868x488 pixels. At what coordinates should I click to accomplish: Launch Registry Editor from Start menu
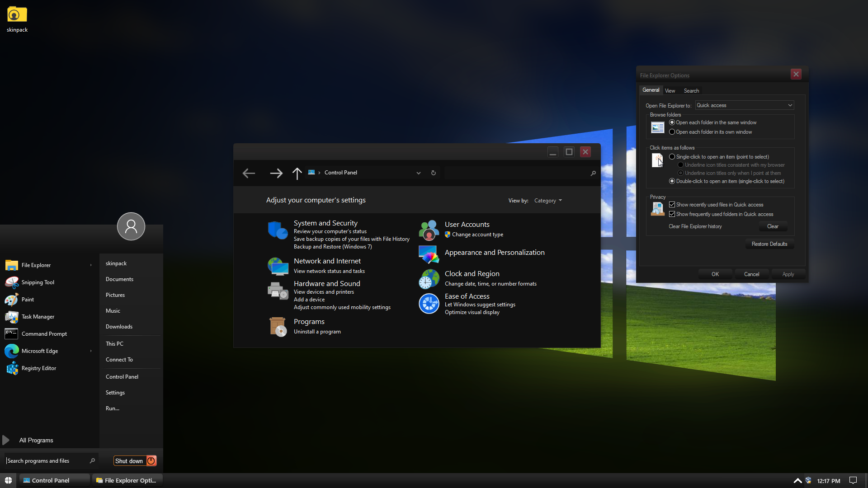coord(39,368)
